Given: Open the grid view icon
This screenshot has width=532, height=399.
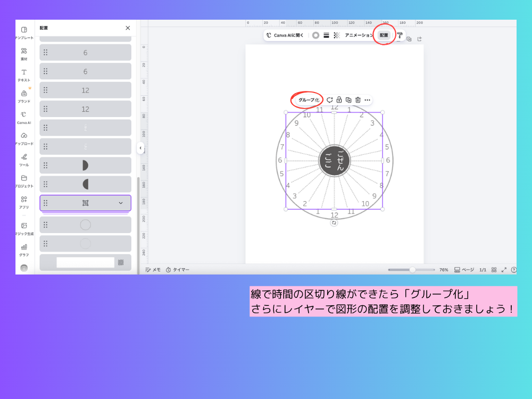Looking at the screenshot, I should point(494,270).
